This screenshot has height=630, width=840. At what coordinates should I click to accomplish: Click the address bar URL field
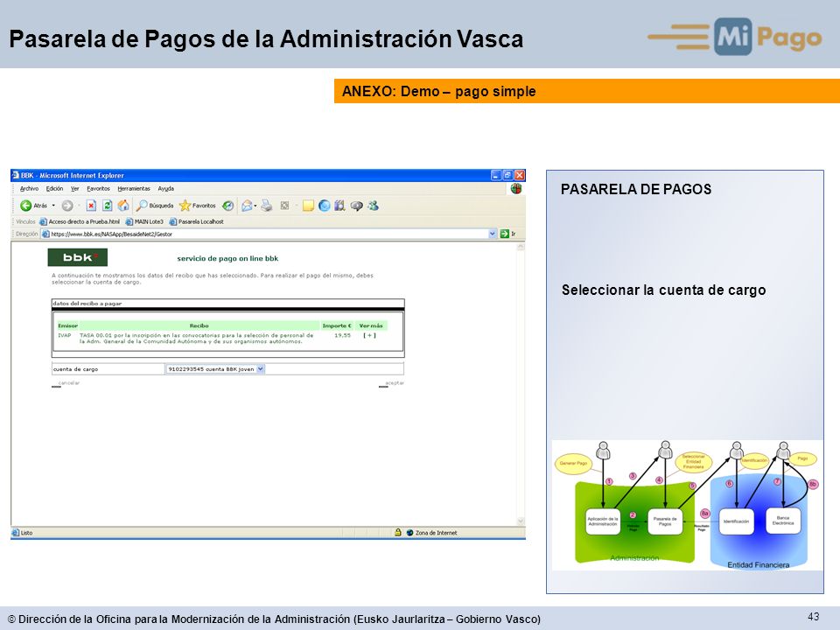click(x=269, y=234)
